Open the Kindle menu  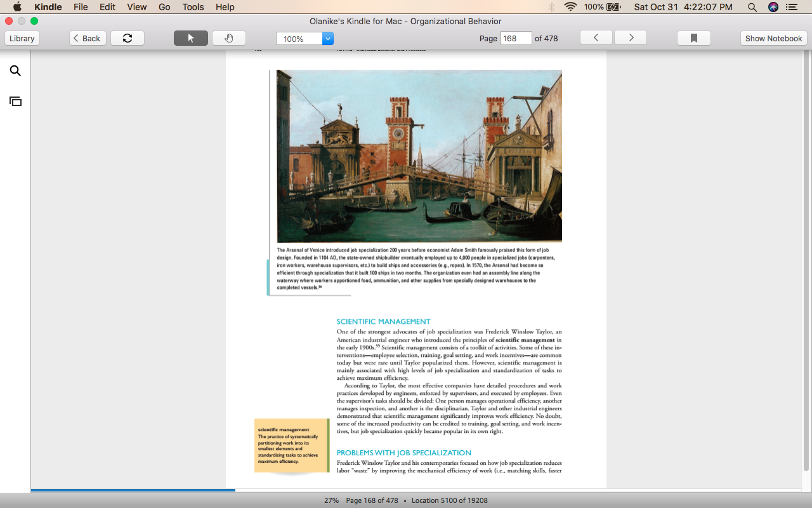pos(48,7)
